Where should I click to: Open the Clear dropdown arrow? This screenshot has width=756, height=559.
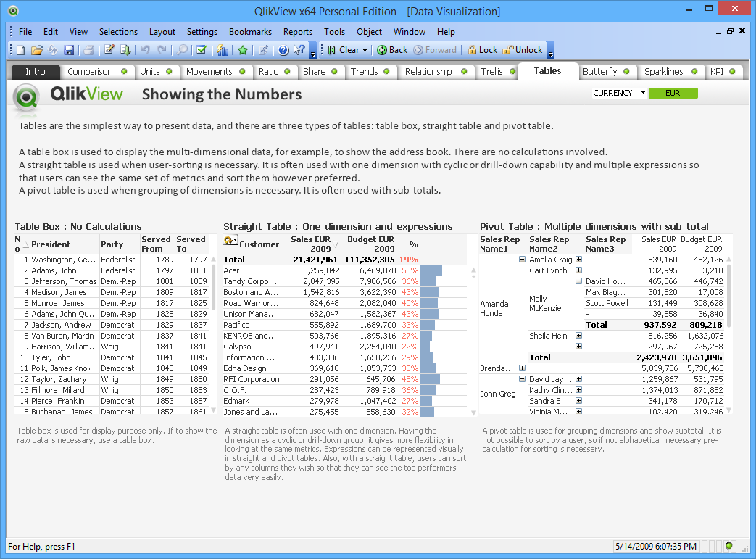[365, 50]
